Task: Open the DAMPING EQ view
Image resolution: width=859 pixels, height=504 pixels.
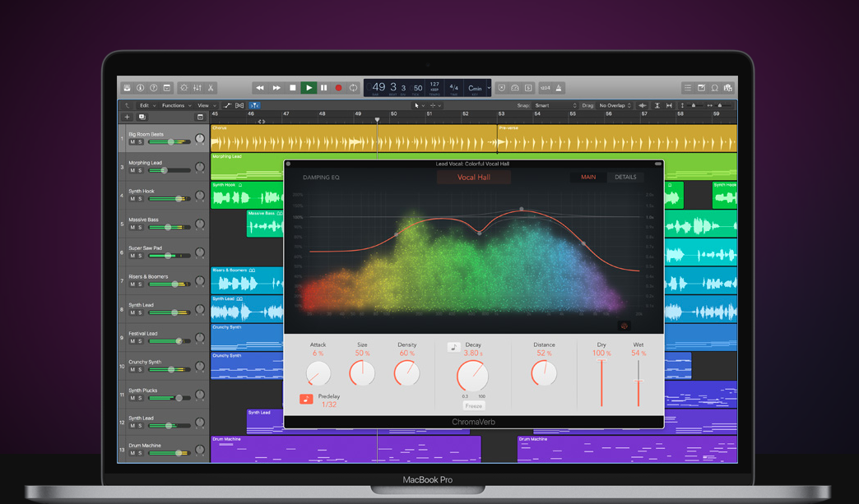Action: coord(321,178)
